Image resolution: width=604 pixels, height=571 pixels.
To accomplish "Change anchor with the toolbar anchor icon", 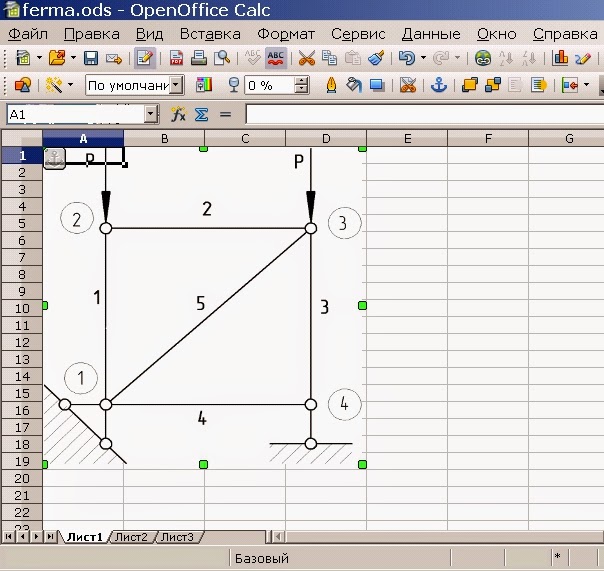I will pyautogui.click(x=439, y=85).
